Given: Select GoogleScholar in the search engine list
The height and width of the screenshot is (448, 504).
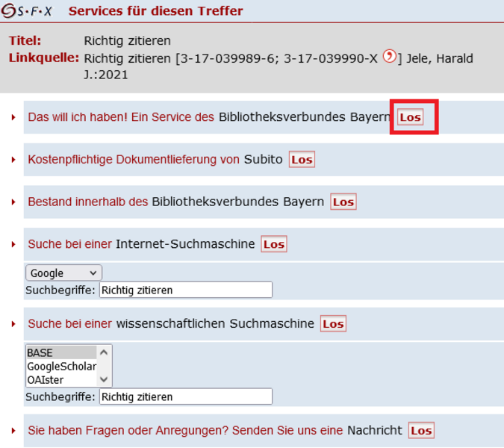Looking at the screenshot, I should (60, 366).
